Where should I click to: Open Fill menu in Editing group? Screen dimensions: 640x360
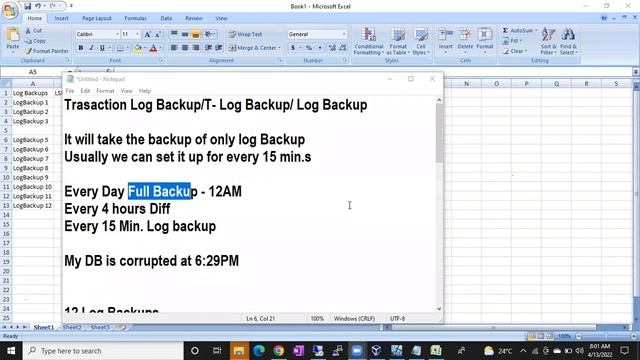click(x=512, y=41)
